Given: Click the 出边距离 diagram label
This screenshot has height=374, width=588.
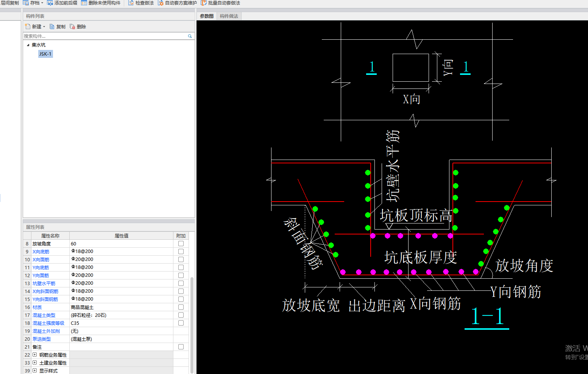Looking at the screenshot, I should pos(377,306).
